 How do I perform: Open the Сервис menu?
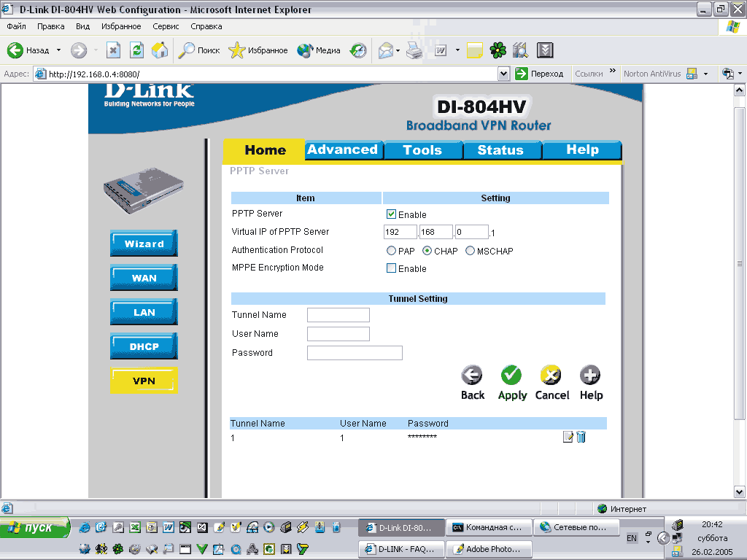(x=166, y=26)
